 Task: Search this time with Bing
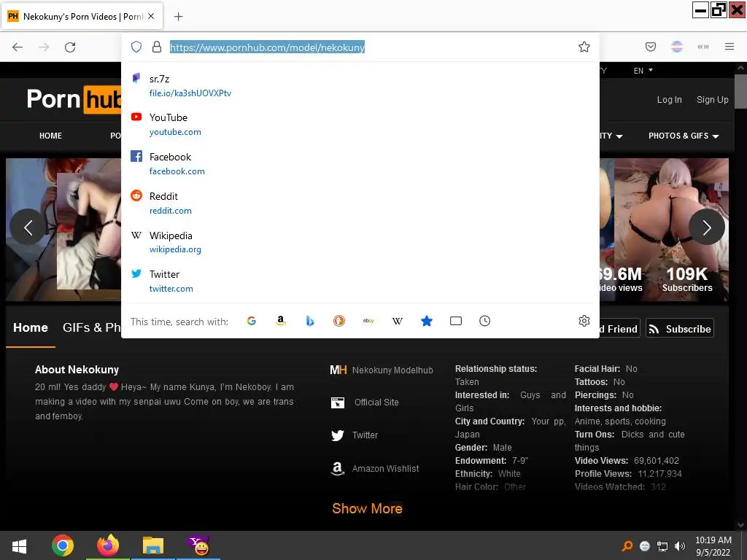point(309,321)
